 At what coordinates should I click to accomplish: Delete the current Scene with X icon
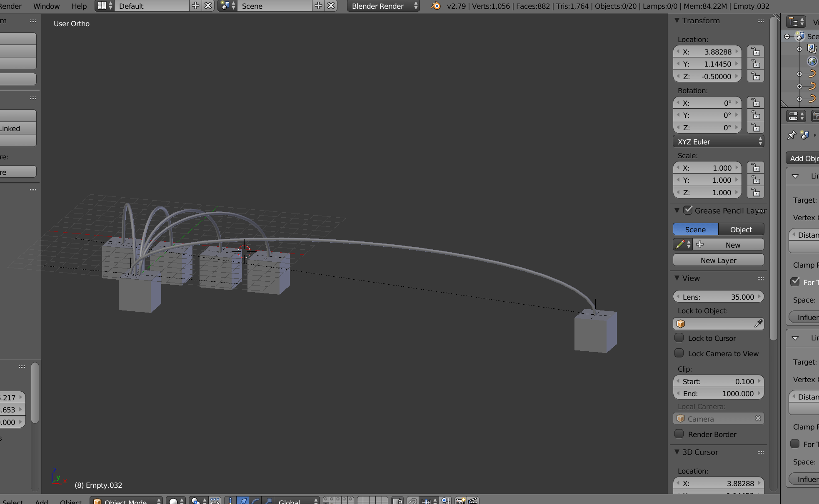(331, 6)
